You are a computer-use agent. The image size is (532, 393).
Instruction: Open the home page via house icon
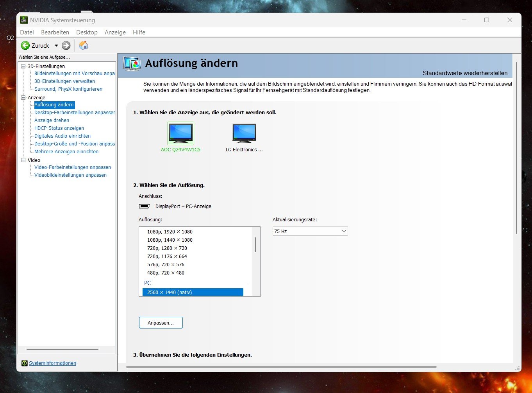click(84, 45)
